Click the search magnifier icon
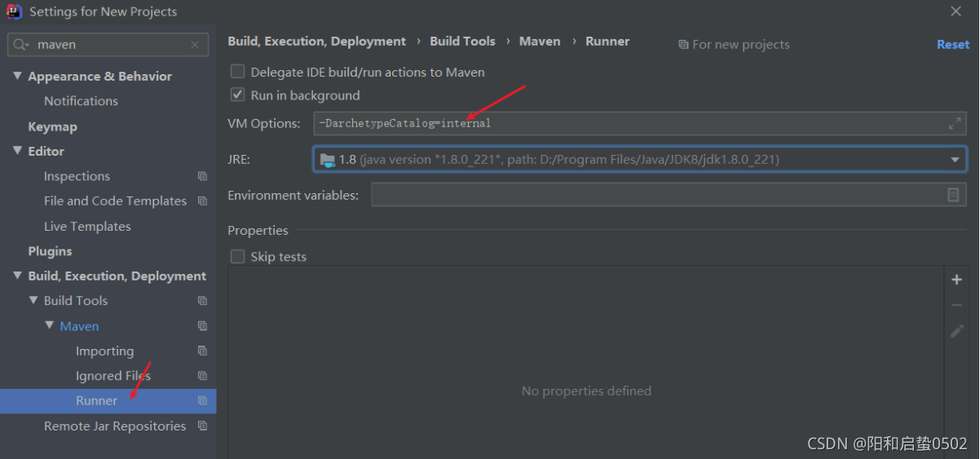 pyautogui.click(x=21, y=45)
